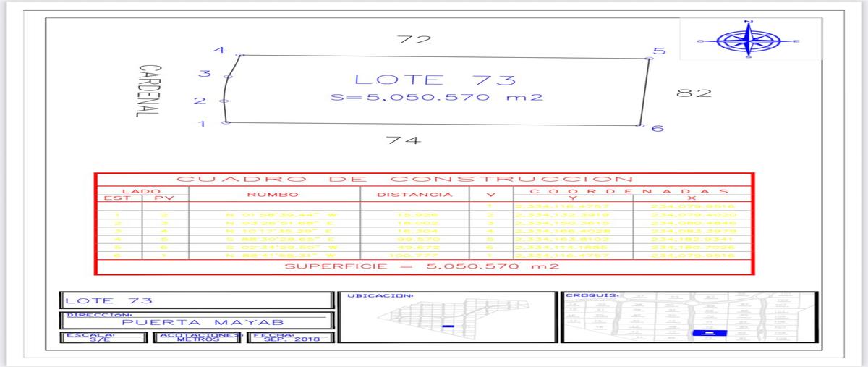This screenshot has height=367, width=868.
Task: Click the 'FECHA: SEP. 2018' box
Action: click(x=290, y=337)
